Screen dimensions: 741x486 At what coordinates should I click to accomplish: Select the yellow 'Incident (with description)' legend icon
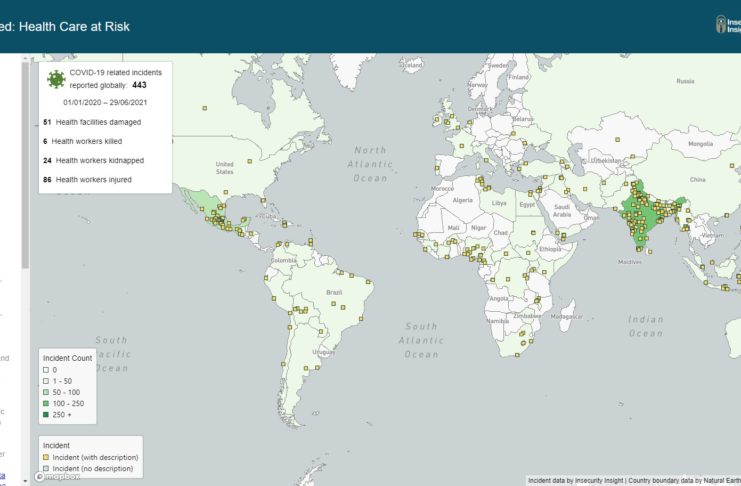point(46,457)
